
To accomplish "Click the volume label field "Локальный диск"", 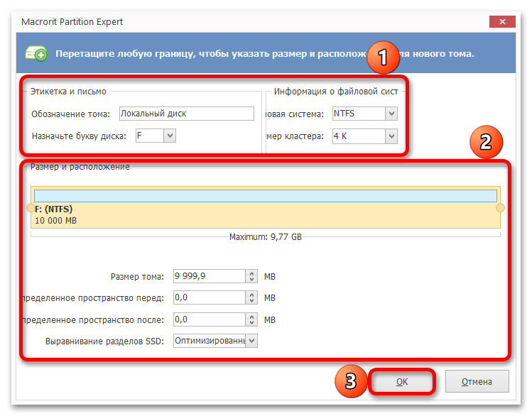I will (187, 114).
